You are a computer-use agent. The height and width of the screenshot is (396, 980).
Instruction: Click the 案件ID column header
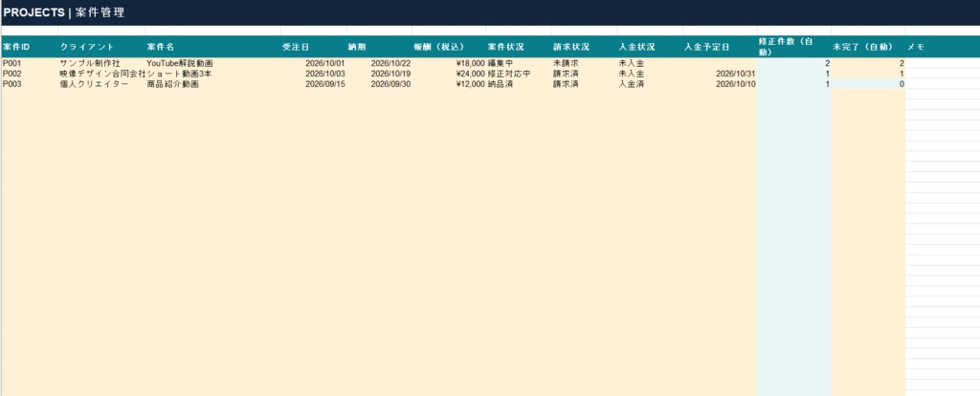pos(30,47)
